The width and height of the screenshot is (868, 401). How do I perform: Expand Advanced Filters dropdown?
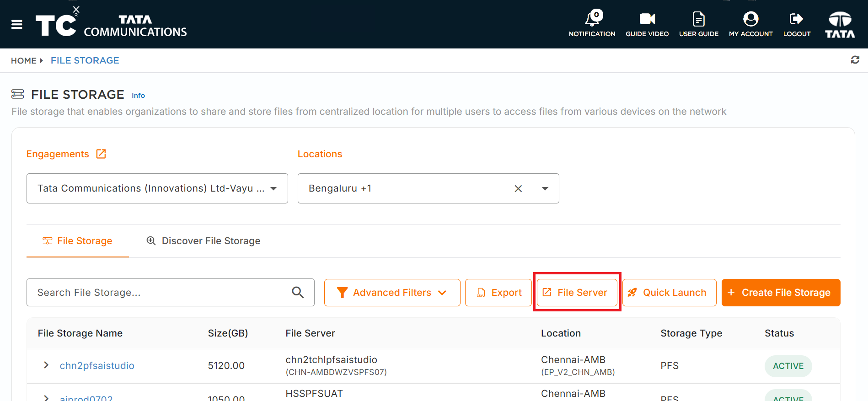[392, 293]
